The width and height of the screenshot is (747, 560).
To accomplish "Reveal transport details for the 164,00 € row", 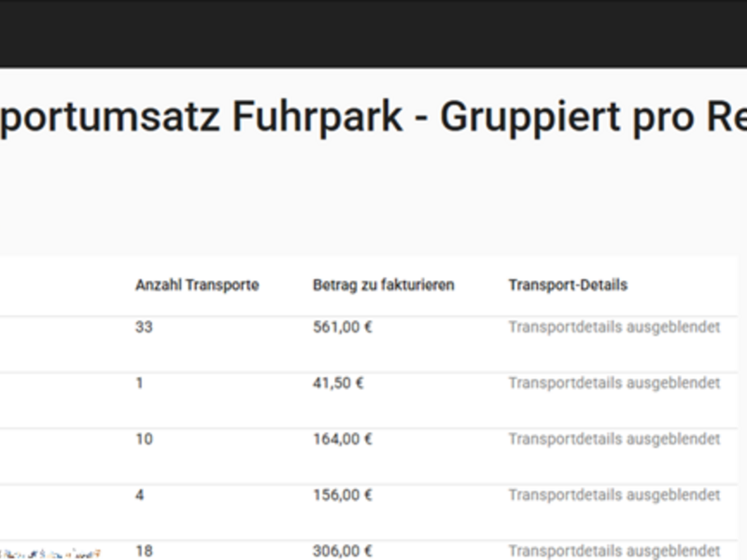I will coord(614,439).
